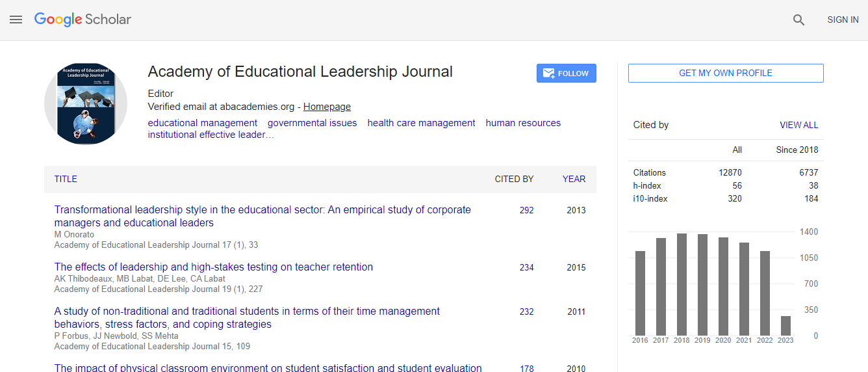Sort articles by YEAR column
868x372 pixels.
[x=574, y=179]
